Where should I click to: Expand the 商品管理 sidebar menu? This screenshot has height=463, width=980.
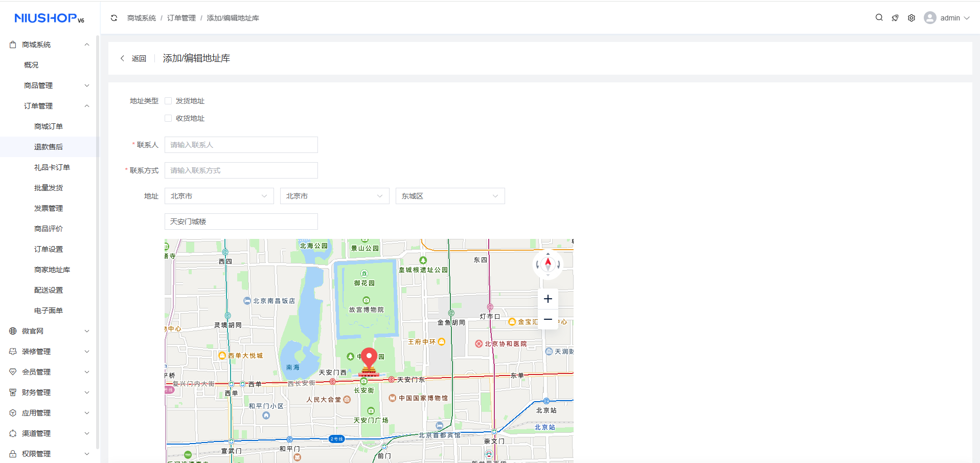[55, 85]
